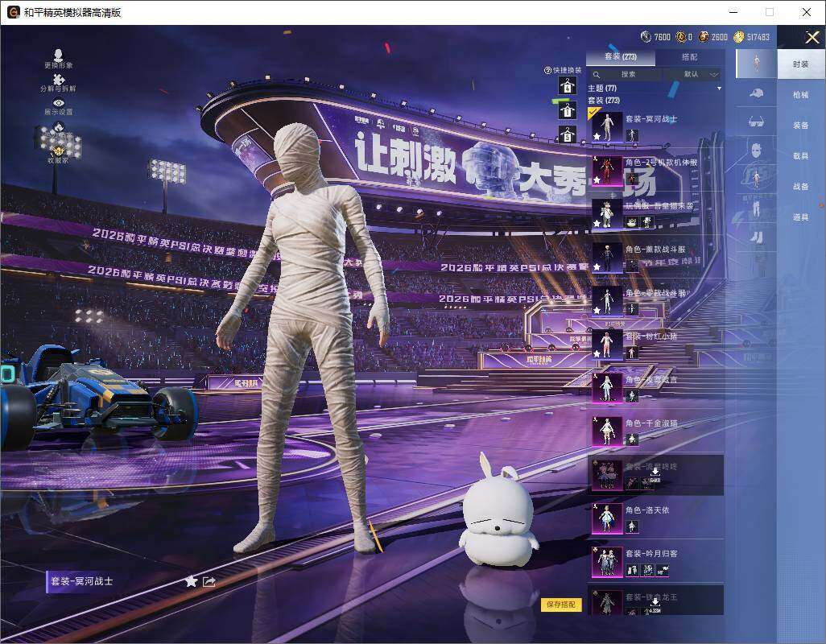This screenshot has width=826, height=644.
Task: Select the 主题 (77) category row
Action: coord(655,89)
